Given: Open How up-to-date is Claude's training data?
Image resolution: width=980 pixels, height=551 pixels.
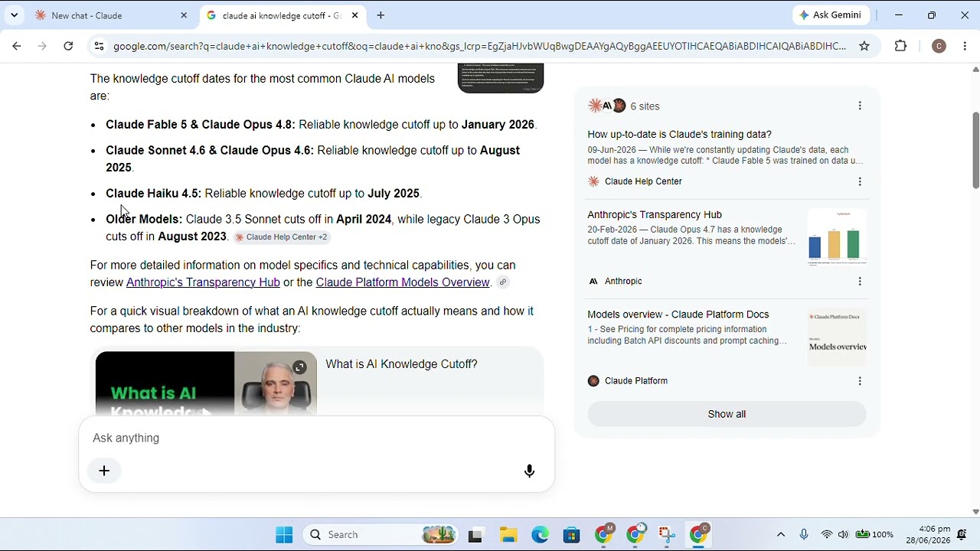Looking at the screenshot, I should point(679,135).
